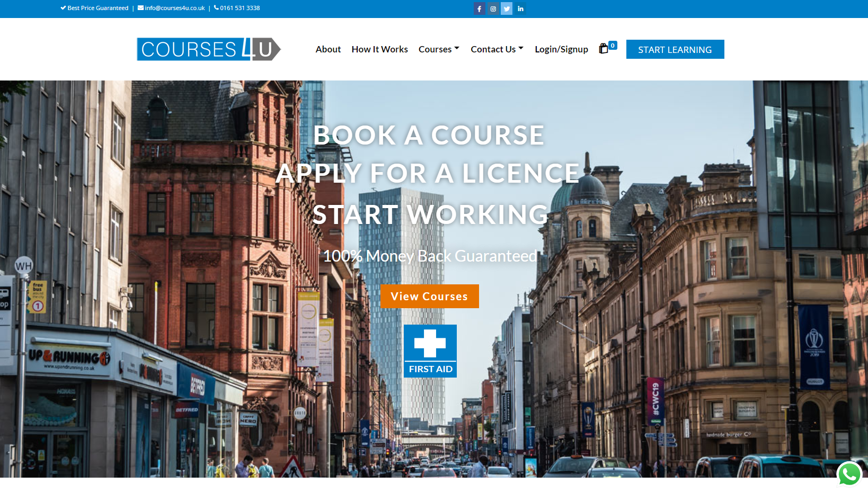Expand the Courses dropdown menu
The height and width of the screenshot is (493, 868).
click(x=435, y=49)
